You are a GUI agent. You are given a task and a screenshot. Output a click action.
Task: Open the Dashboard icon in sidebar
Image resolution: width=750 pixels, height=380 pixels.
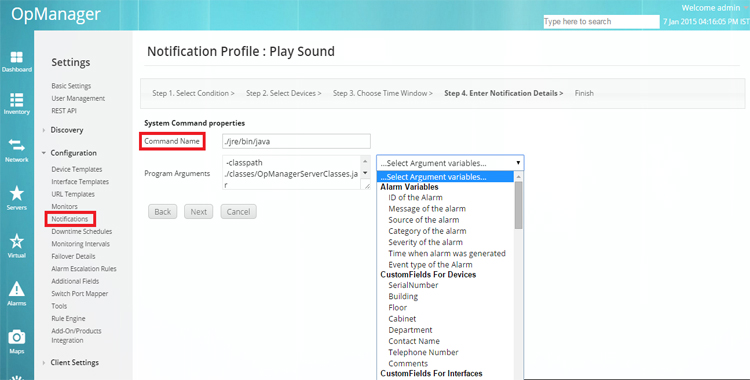click(17, 57)
